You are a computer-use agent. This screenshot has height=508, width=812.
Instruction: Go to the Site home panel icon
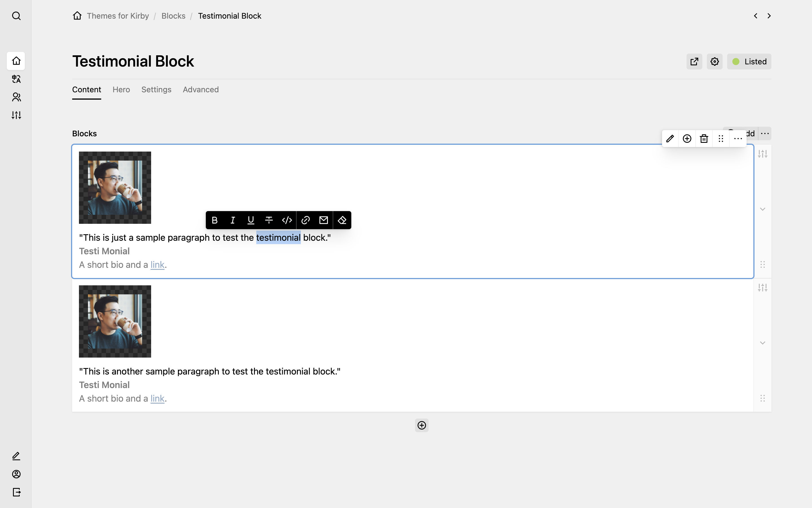(x=16, y=61)
